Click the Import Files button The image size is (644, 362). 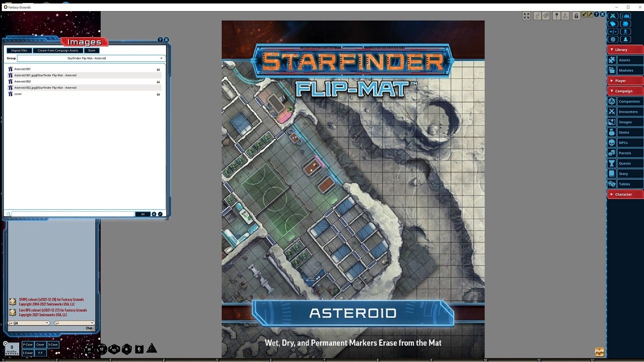click(19, 50)
